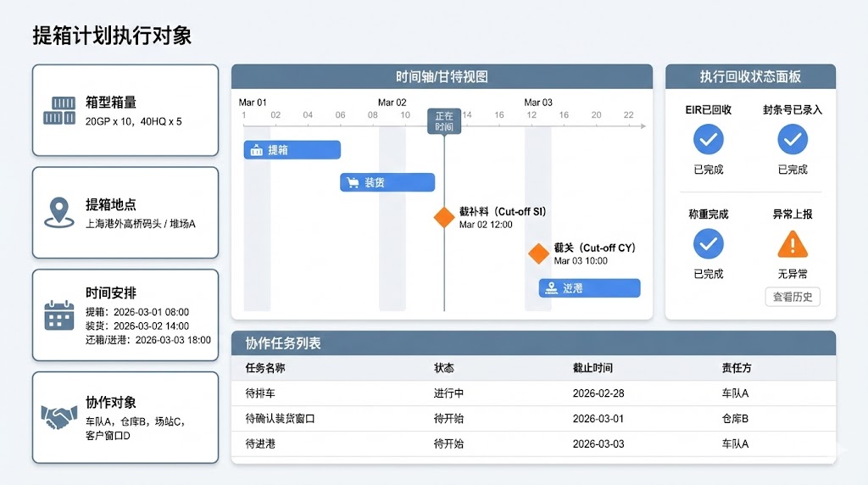Viewport: 868px width, 485px height.
Task: Click 车队A in the 待排车 row
Action: (x=735, y=393)
